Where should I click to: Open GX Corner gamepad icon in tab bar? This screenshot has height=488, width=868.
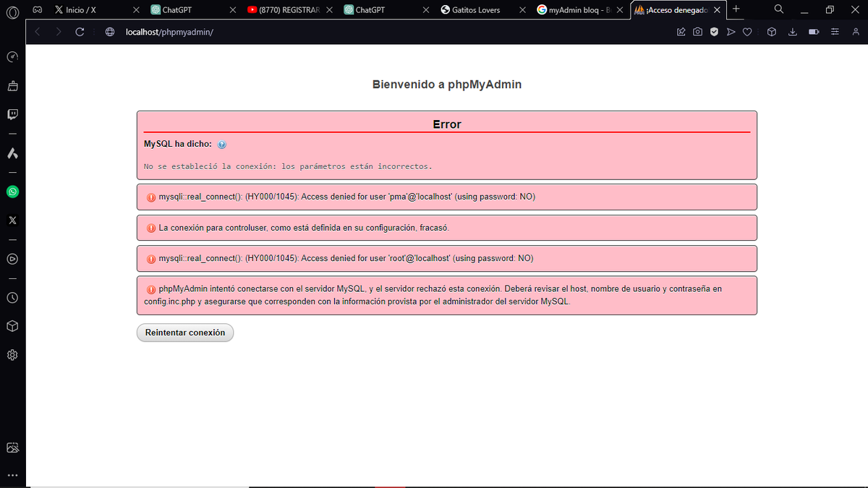(38, 10)
